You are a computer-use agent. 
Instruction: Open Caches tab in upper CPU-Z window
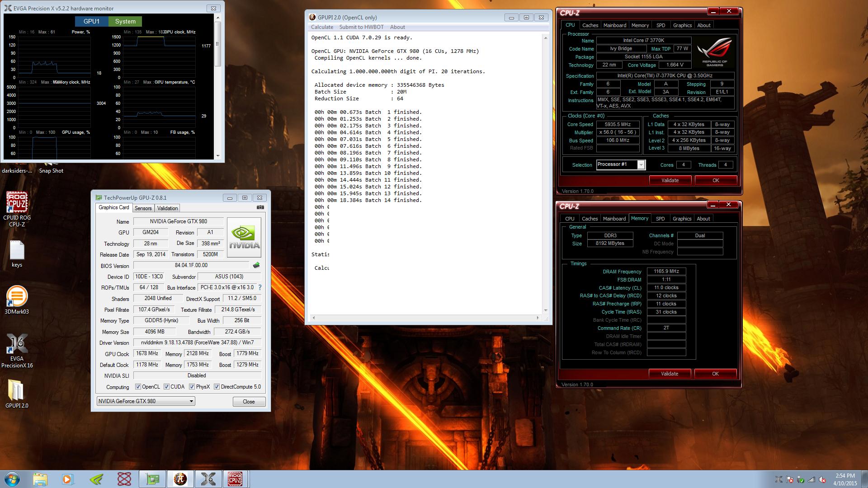click(590, 25)
